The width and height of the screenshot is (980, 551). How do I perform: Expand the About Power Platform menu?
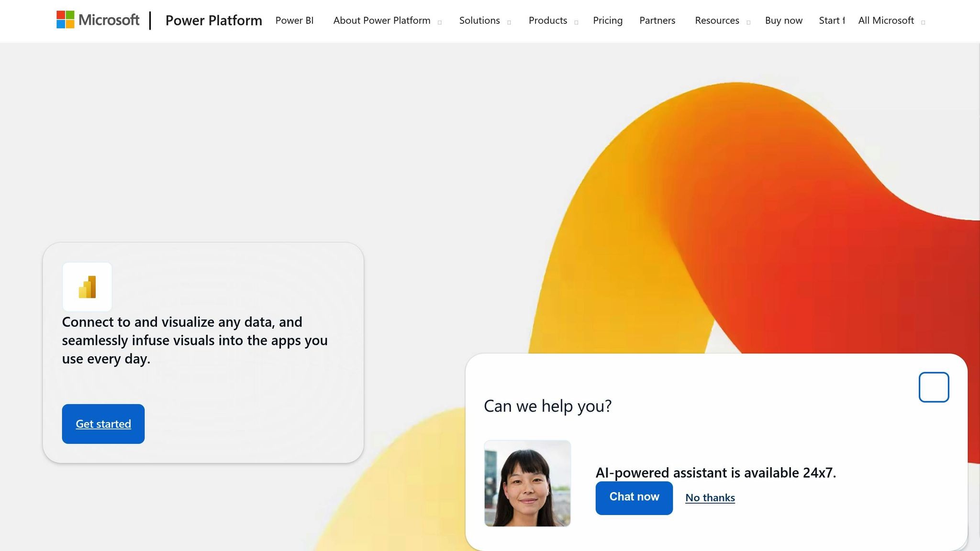pos(388,21)
